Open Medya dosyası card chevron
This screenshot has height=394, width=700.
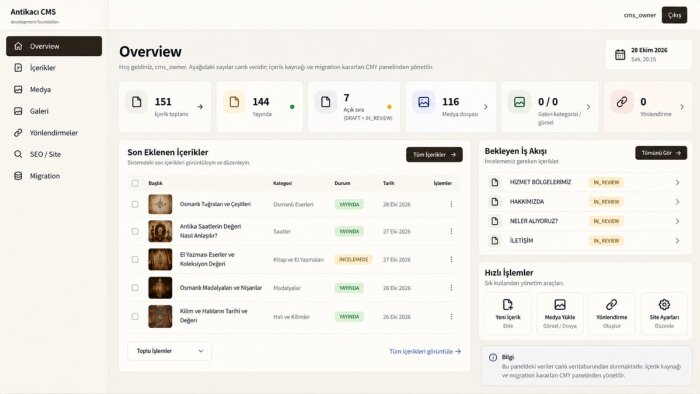[486, 107]
